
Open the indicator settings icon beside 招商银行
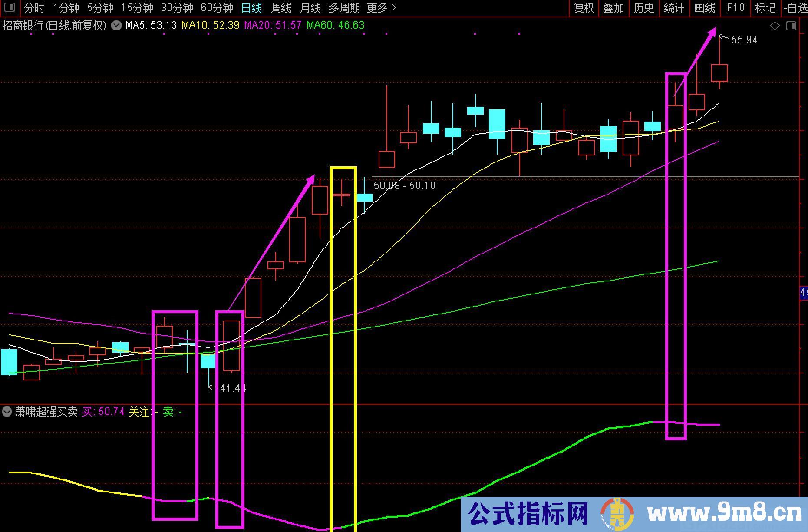(x=116, y=25)
